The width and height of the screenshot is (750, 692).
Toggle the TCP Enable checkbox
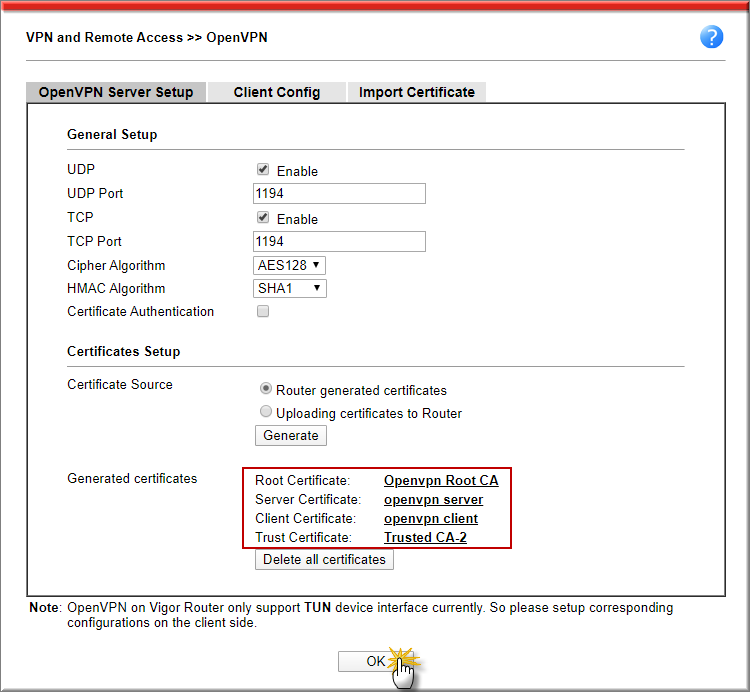[263, 218]
